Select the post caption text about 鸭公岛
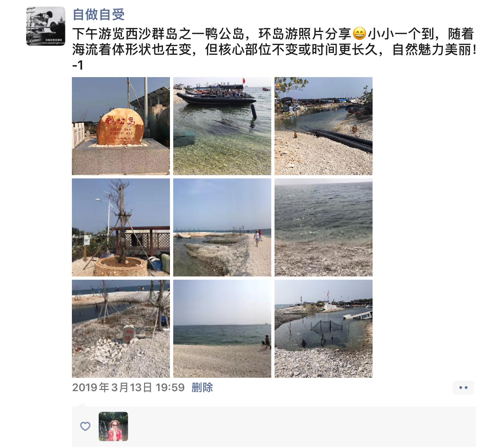Screen dimensions: 502x448 [274, 49]
